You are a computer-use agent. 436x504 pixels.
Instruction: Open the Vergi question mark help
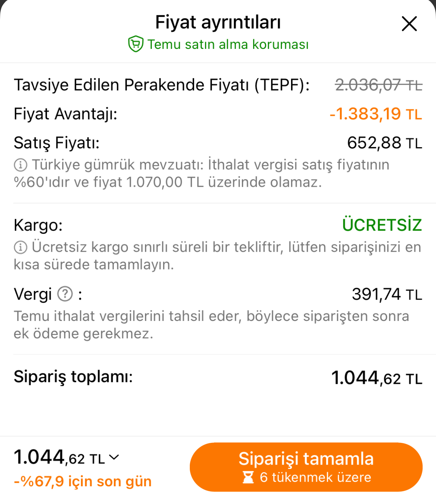65,294
